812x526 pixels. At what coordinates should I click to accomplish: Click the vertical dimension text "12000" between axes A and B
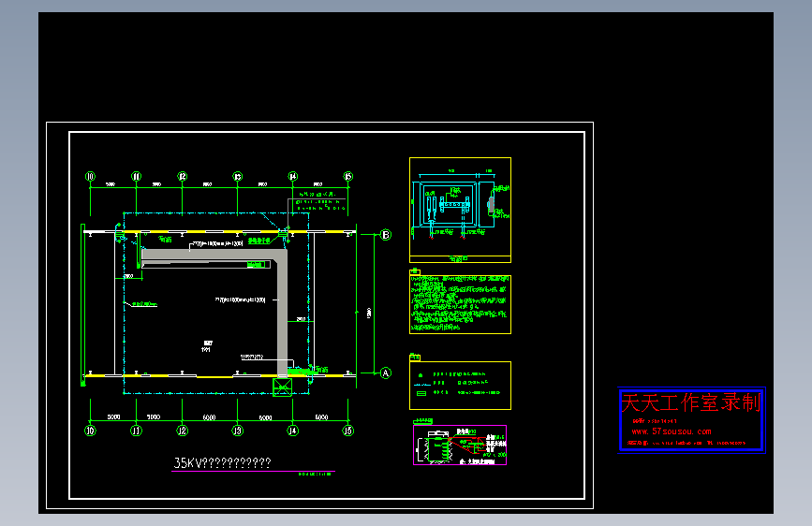[369, 313]
